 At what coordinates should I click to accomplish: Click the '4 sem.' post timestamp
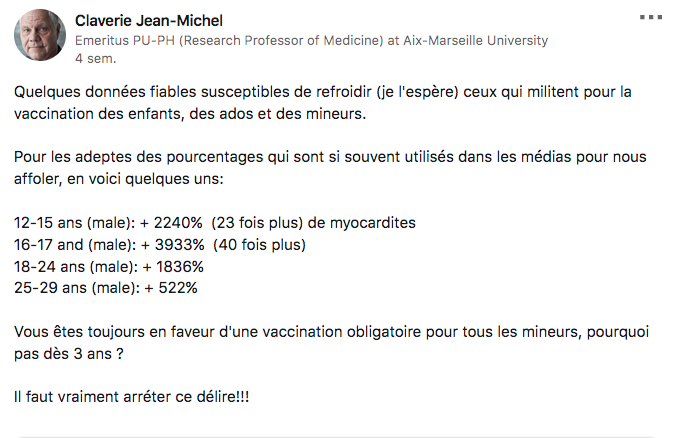[x=96, y=59]
